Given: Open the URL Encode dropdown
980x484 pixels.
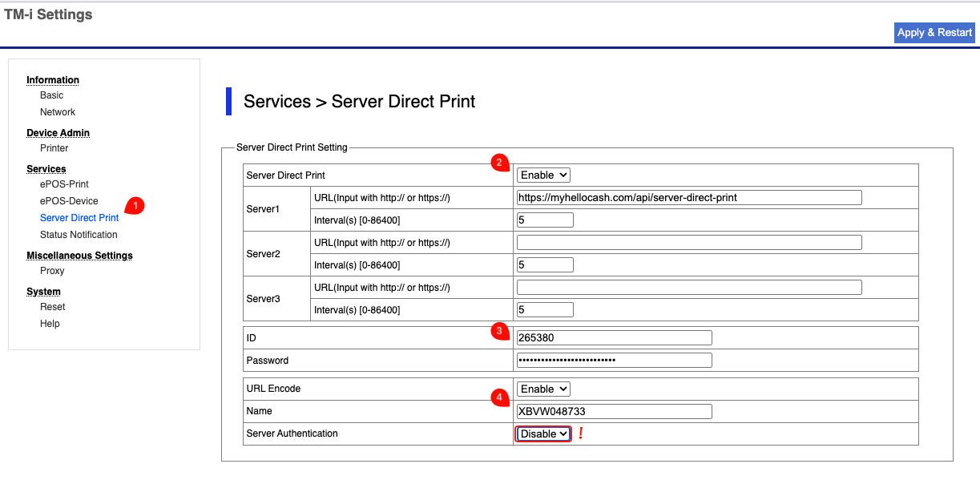Looking at the screenshot, I should (x=543, y=389).
